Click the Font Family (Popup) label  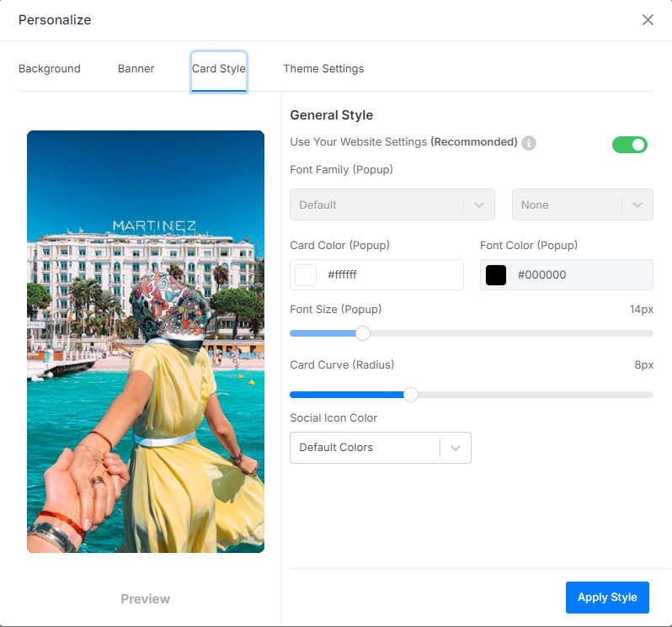(x=342, y=170)
